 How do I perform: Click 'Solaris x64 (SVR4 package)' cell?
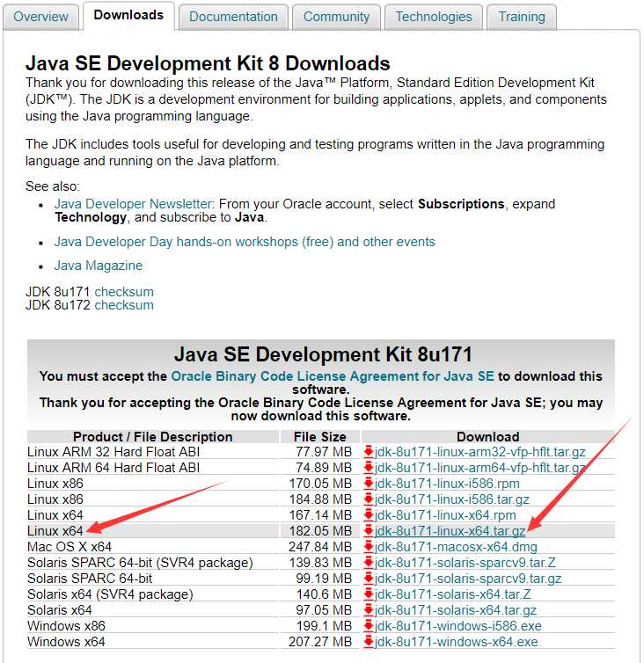click(153, 594)
